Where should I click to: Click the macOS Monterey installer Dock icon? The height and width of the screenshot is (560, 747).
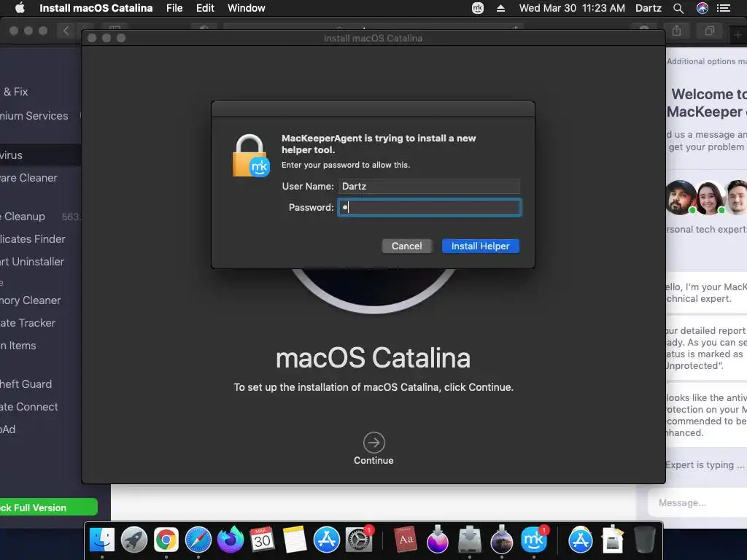[438, 540]
